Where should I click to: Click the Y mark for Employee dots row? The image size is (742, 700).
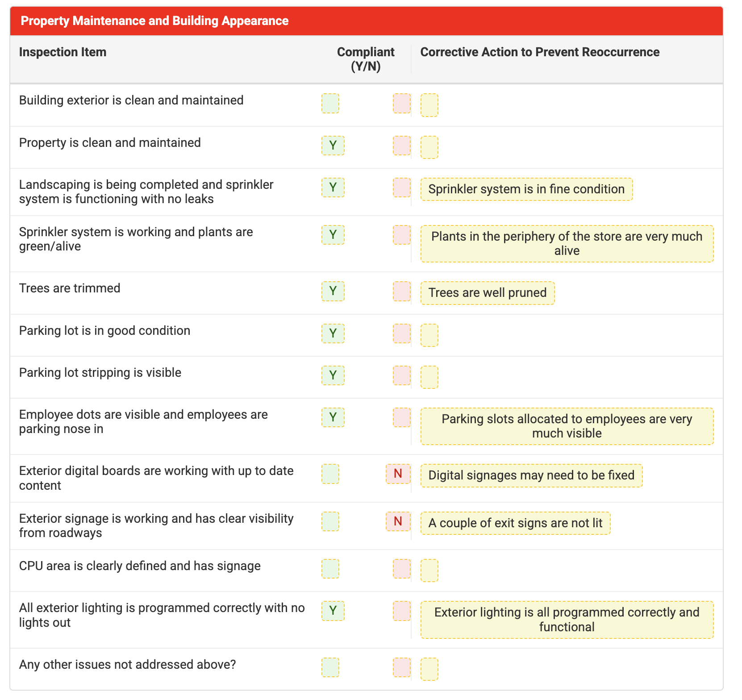tap(333, 417)
